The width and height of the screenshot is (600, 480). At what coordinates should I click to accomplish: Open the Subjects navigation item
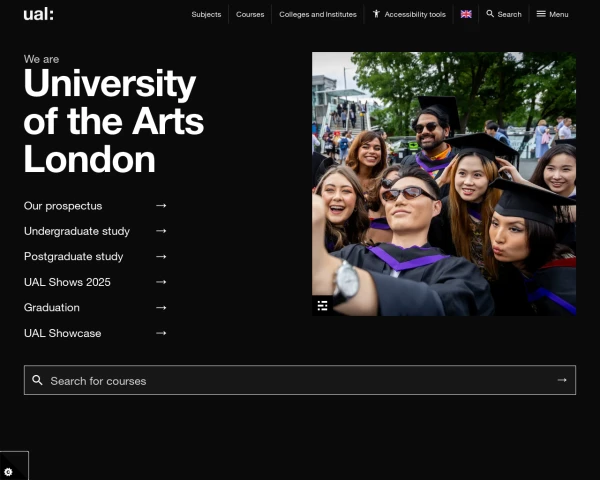click(206, 15)
